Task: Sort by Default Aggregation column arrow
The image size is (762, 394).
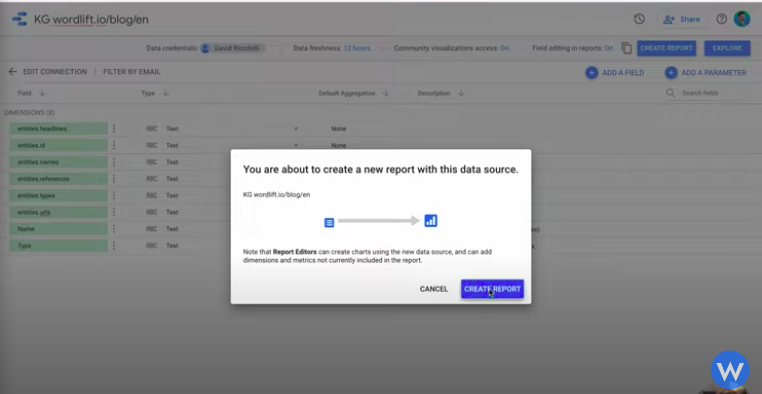Action: 385,93
